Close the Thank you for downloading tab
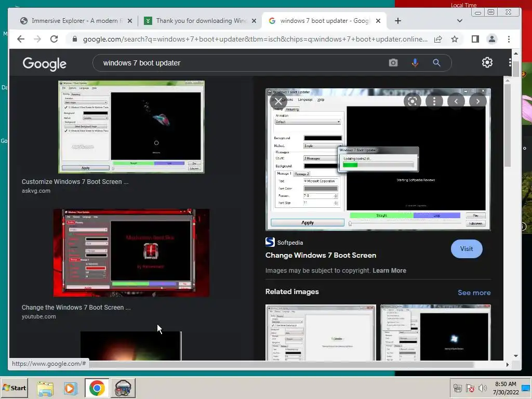Screen dimensions: 532x399 click(254, 21)
